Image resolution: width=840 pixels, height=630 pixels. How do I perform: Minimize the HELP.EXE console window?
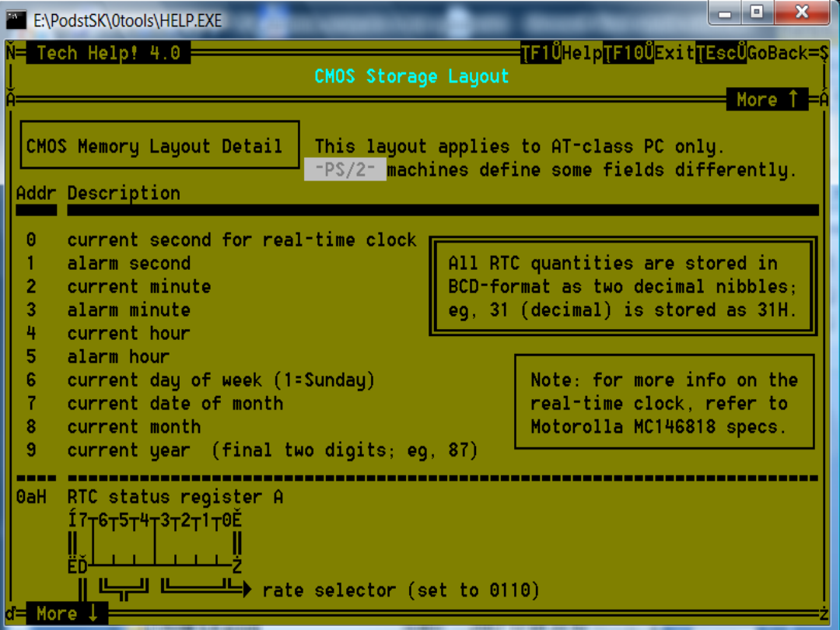pos(726,14)
